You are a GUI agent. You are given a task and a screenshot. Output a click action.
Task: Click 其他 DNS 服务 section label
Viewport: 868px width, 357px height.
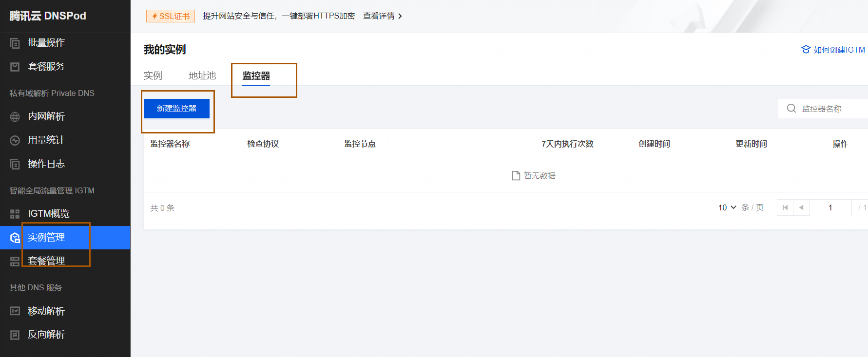[x=36, y=287]
